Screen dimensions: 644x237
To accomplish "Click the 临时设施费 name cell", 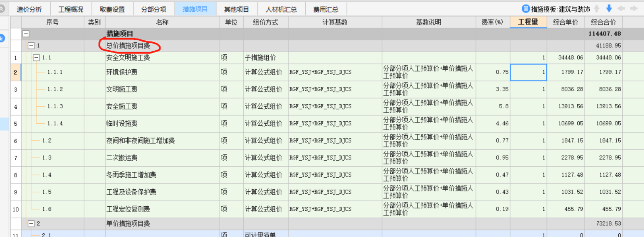I will 162,124.
